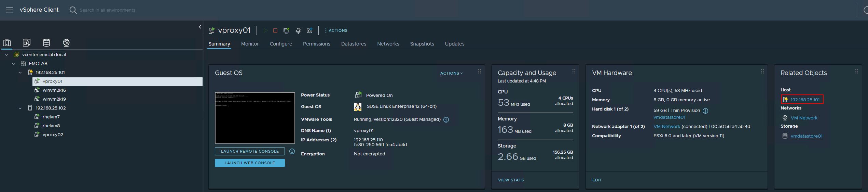Click the Launch Console toolbar icon
Viewport: 868px width, 192px height.
(286, 30)
